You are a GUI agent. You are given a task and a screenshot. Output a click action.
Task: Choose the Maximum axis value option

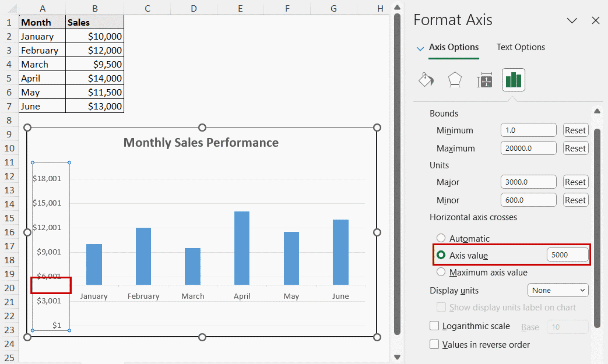(x=441, y=272)
